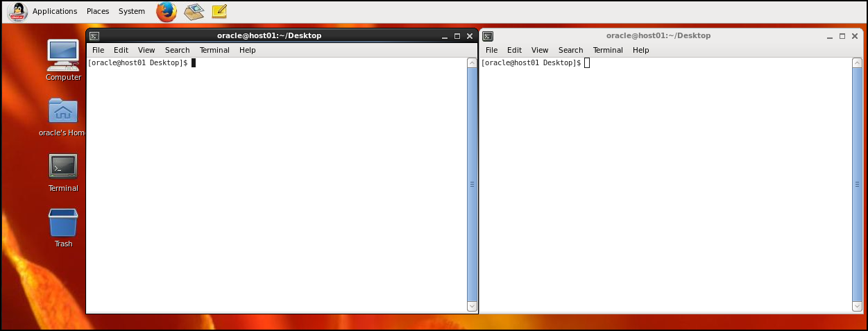This screenshot has width=868, height=331.
Task: Open the Trash desktop icon
Action: click(63, 223)
